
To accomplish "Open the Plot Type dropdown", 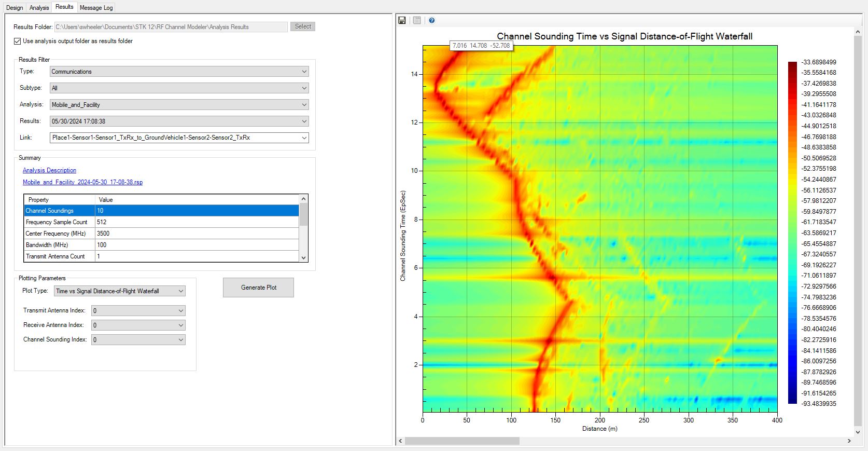I will point(120,291).
